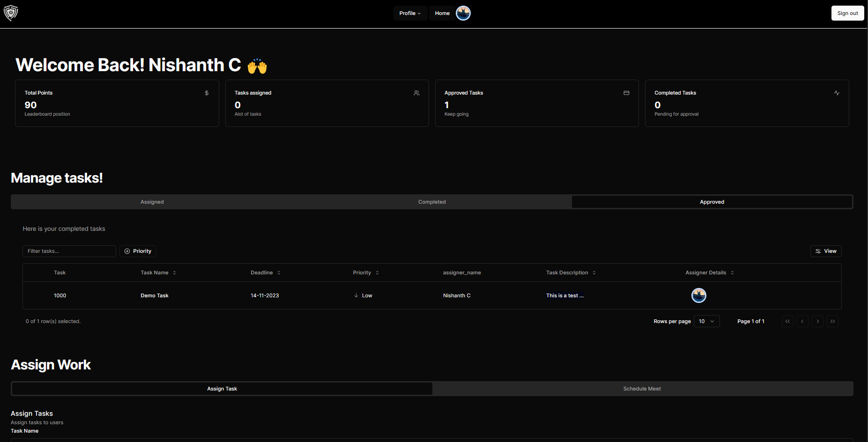
Task: Go to the next page of tasks
Action: click(x=817, y=321)
